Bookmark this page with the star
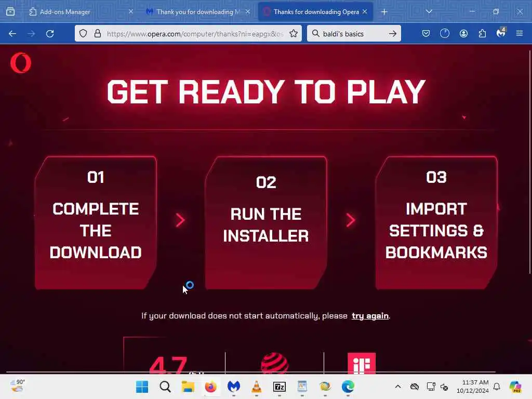Screen dimensions: 532x399 click(294, 33)
